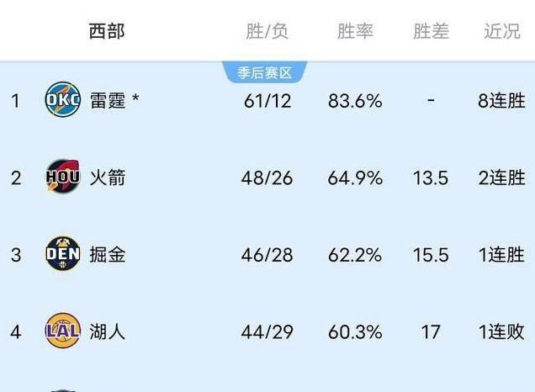Tap the LAL Lakers team logo
The width and height of the screenshot is (535, 392).
[63, 331]
